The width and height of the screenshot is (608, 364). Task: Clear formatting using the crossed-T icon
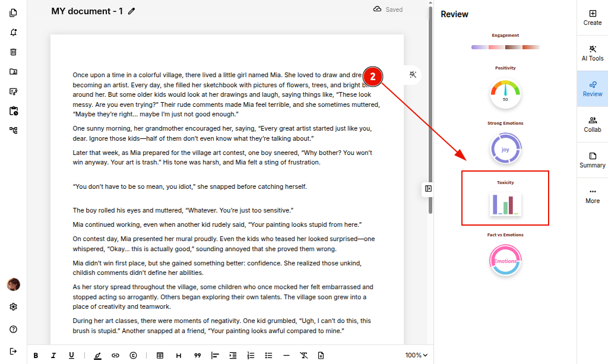click(303, 355)
